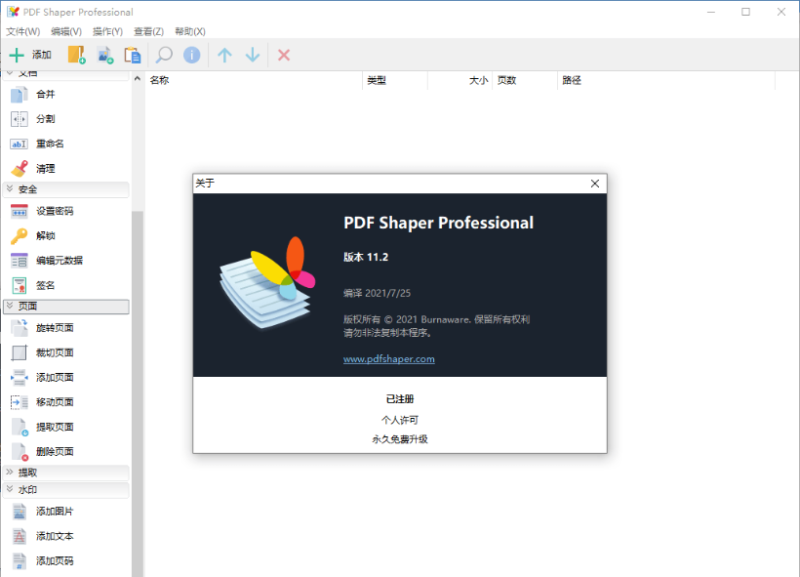This screenshot has width=800, height=577.
Task: Maximize the PDF Shaper window
Action: (x=746, y=12)
